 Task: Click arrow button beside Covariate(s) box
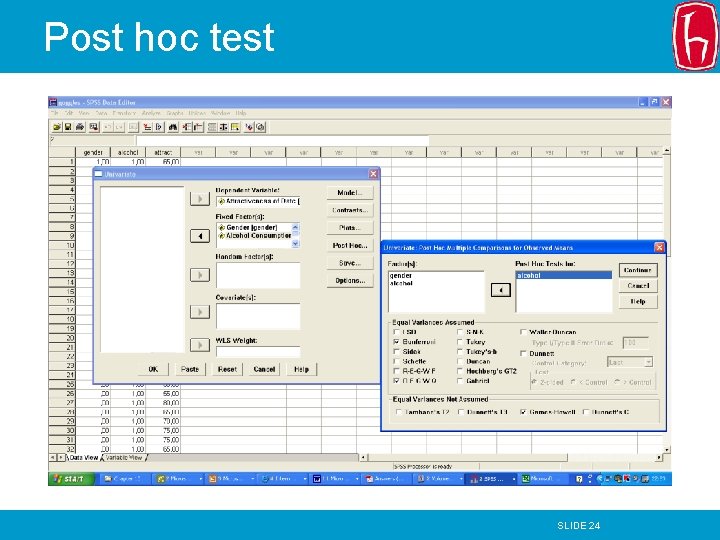[200, 312]
